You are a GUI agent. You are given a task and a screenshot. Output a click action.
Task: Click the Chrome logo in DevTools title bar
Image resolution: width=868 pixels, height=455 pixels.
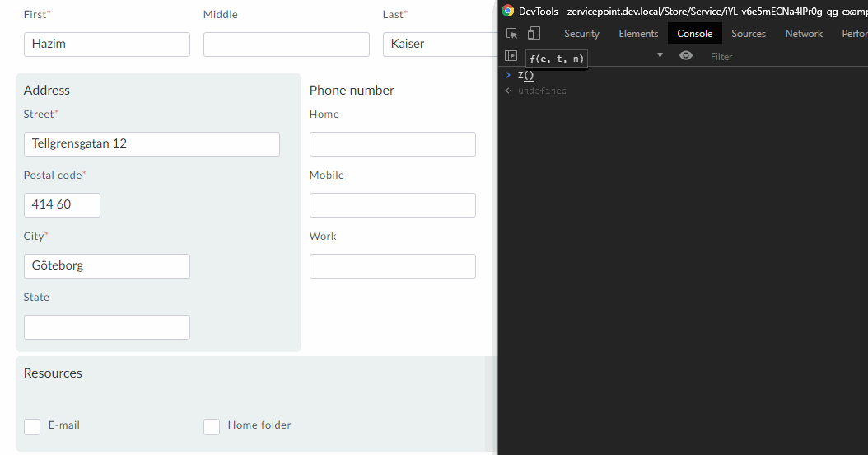point(508,11)
